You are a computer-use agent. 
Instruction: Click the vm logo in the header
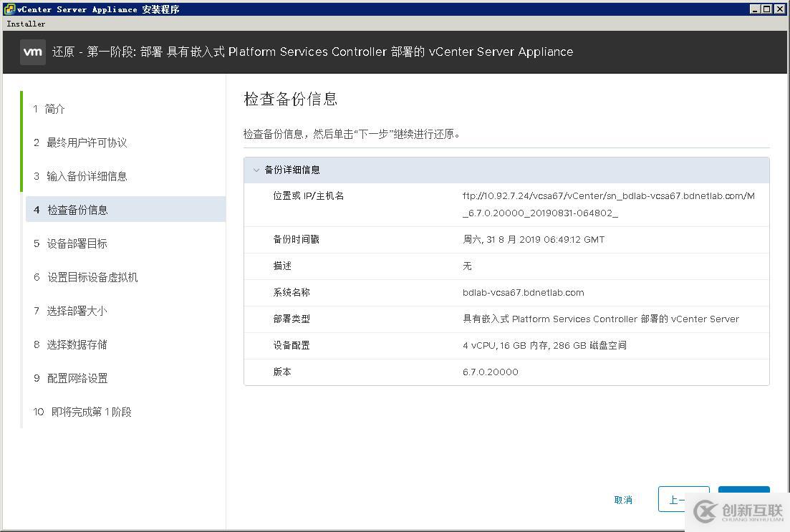coord(32,52)
